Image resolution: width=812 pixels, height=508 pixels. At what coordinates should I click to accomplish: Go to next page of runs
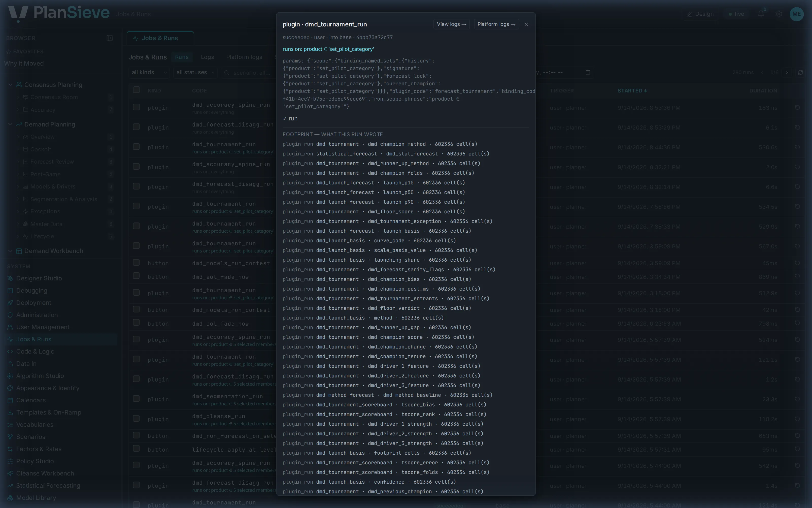pos(787,72)
